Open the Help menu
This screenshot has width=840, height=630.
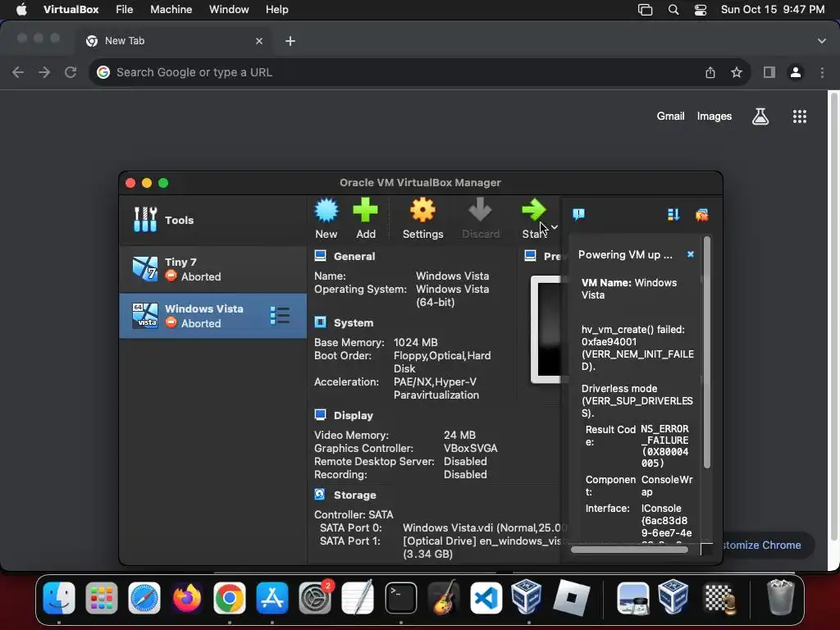277,10
